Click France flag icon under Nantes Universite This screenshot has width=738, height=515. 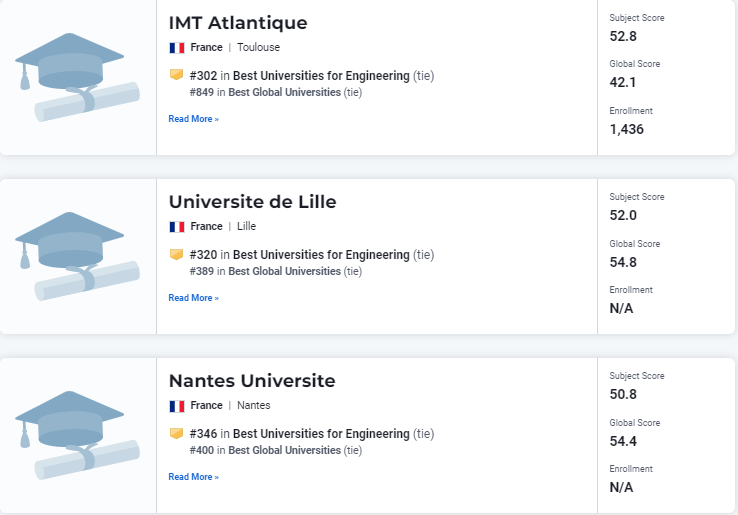177,405
